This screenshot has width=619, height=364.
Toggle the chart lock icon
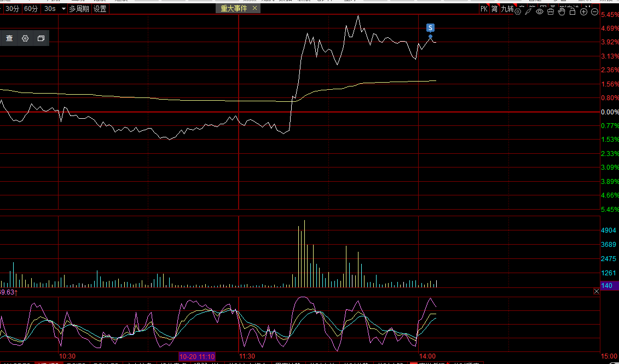tap(572, 12)
